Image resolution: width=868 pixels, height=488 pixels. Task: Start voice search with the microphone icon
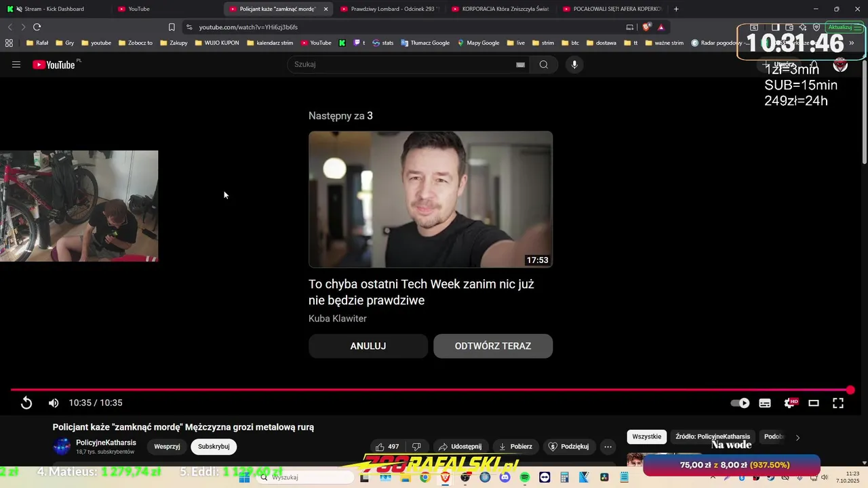pyautogui.click(x=574, y=64)
